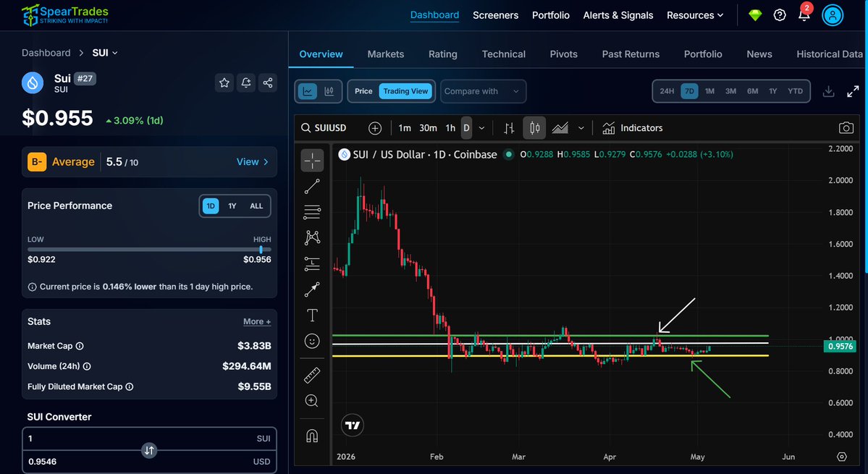Select the Trading View chart mode
Screen dimensions: 868x474
click(406, 91)
